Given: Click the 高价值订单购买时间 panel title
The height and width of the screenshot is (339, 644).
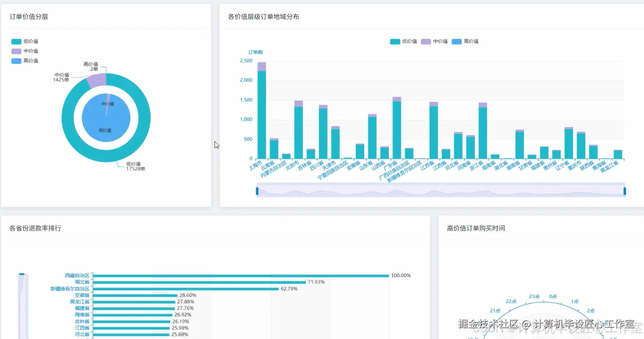Looking at the screenshot, I should (476, 228).
